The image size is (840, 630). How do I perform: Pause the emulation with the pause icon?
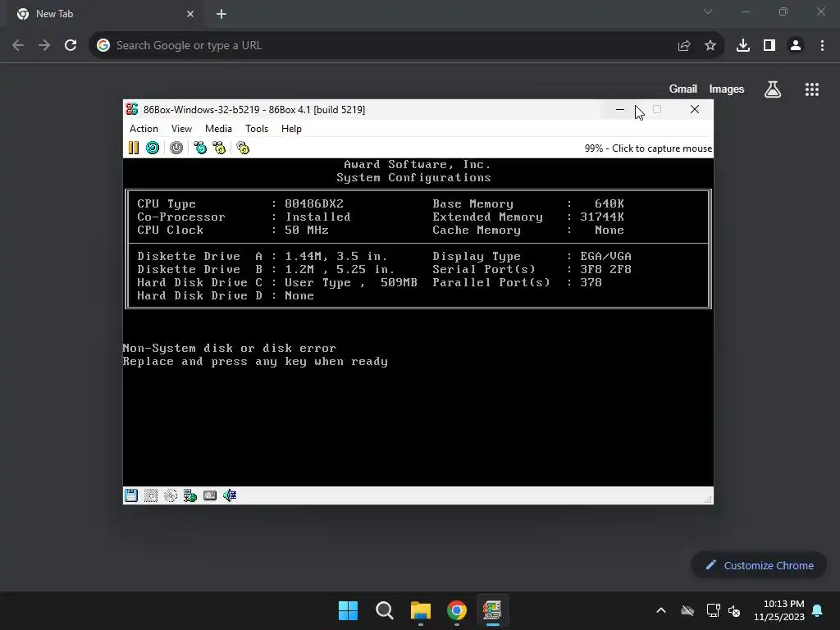click(x=134, y=148)
